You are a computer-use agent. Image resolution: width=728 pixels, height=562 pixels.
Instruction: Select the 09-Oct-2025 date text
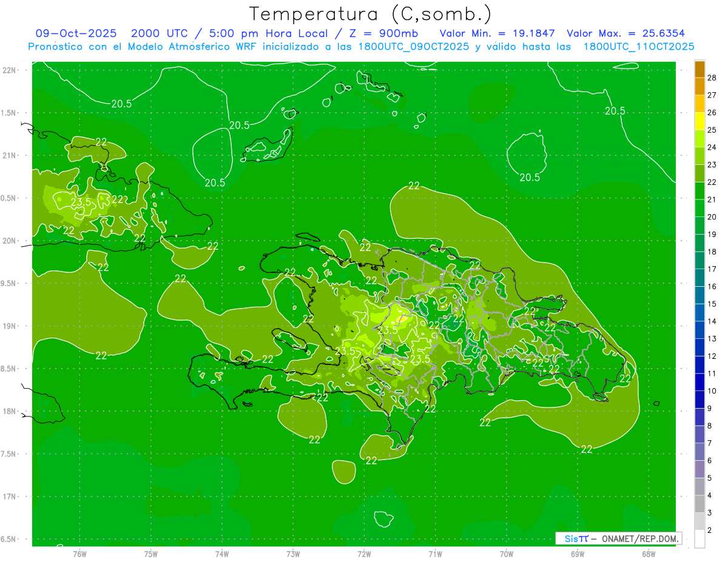(x=76, y=33)
